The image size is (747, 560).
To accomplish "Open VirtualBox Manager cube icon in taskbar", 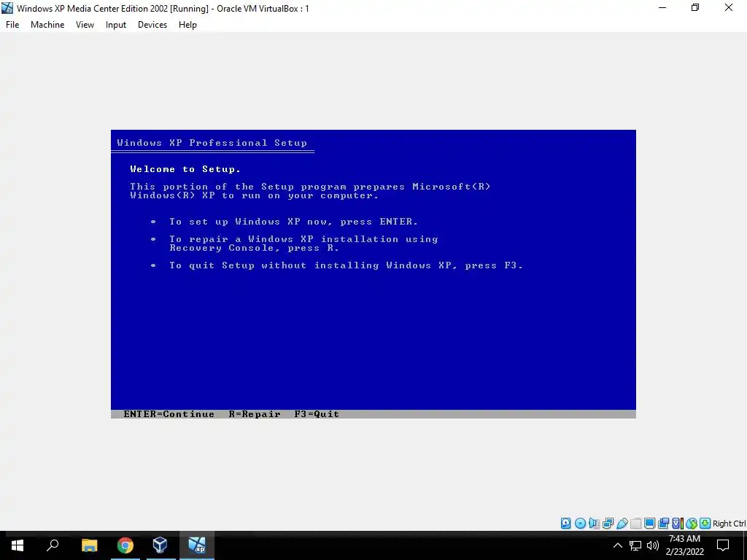I will (x=160, y=545).
